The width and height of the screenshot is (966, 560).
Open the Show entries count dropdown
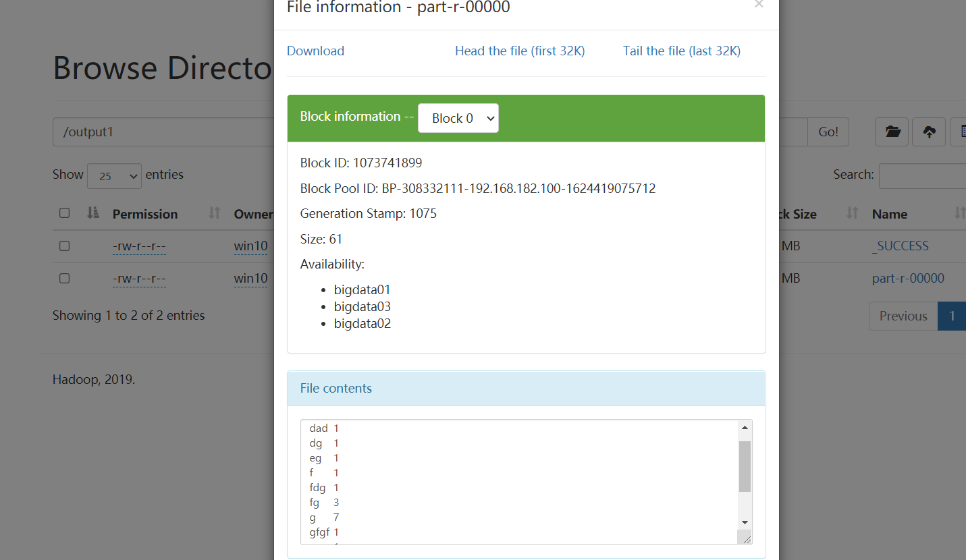(114, 176)
